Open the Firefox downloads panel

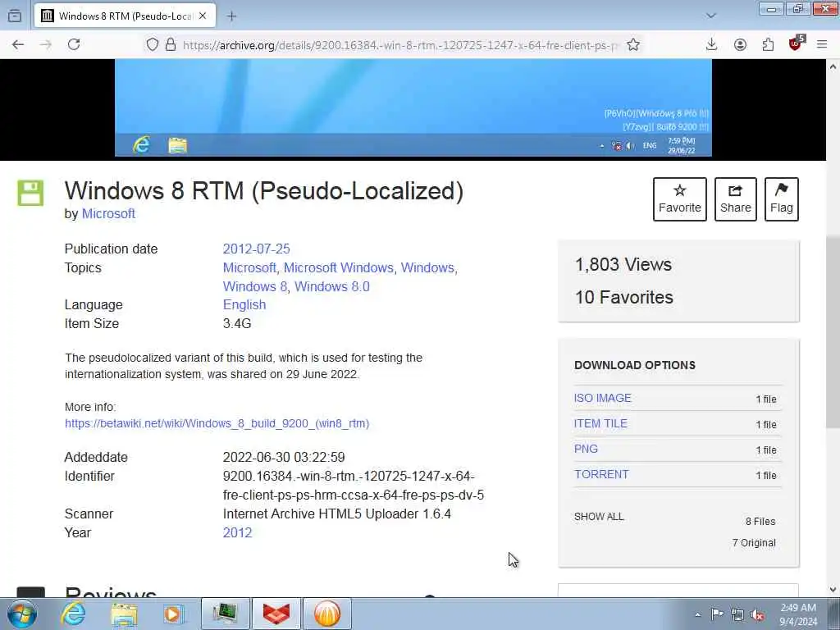pos(711,44)
